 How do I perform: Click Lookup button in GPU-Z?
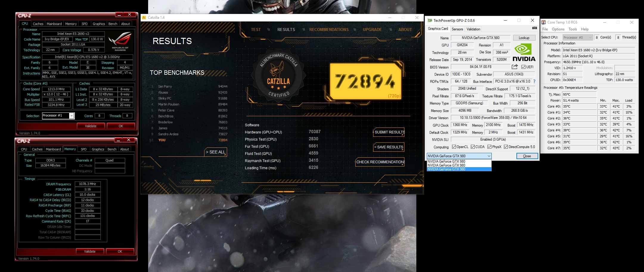click(x=524, y=38)
